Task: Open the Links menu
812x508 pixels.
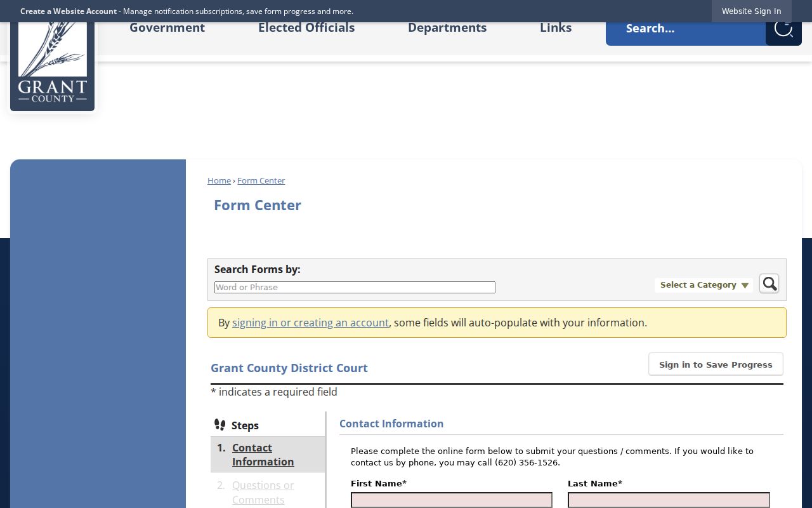Action: click(x=556, y=28)
